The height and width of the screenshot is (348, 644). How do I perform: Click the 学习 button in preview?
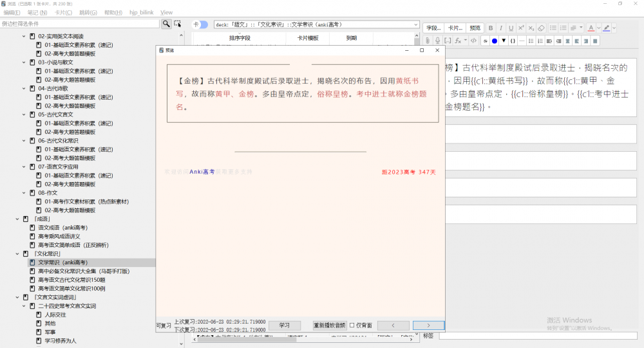pyautogui.click(x=284, y=325)
